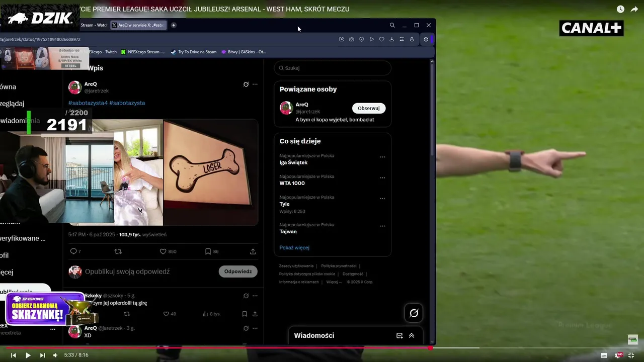Open the more menu on Szkoky's reply
The image size is (644, 362).
[x=255, y=296]
